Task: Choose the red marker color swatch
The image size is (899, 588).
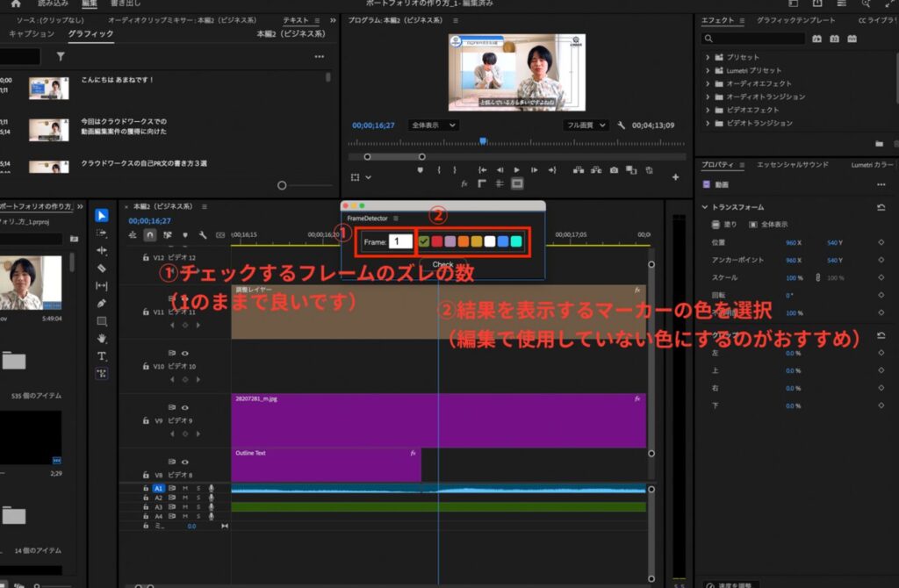Action: 437,242
